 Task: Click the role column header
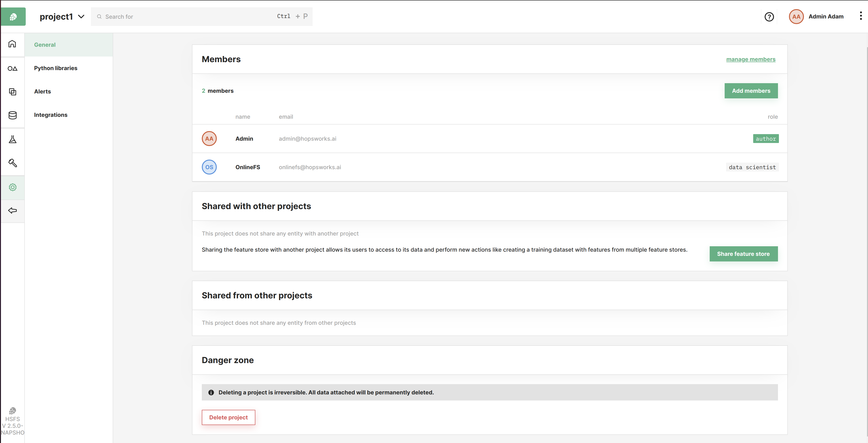[773, 117]
